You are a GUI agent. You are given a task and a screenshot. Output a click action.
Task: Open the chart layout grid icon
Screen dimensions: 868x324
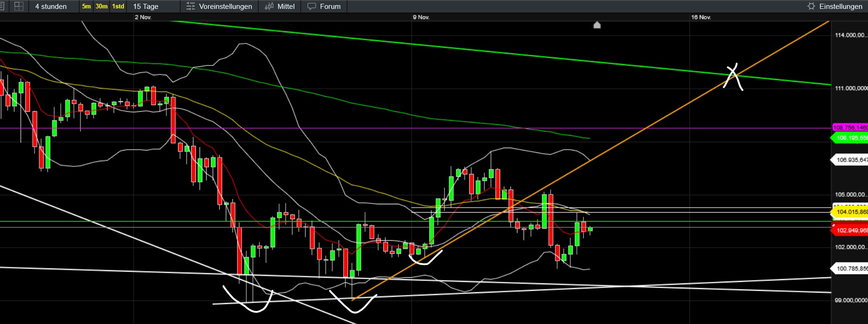tap(19, 7)
